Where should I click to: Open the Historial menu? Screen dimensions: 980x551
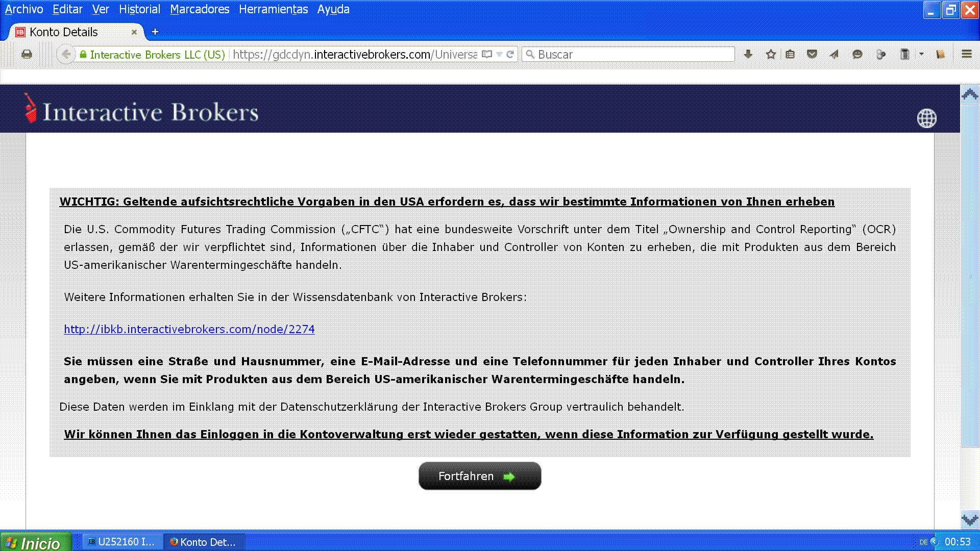[x=139, y=9]
